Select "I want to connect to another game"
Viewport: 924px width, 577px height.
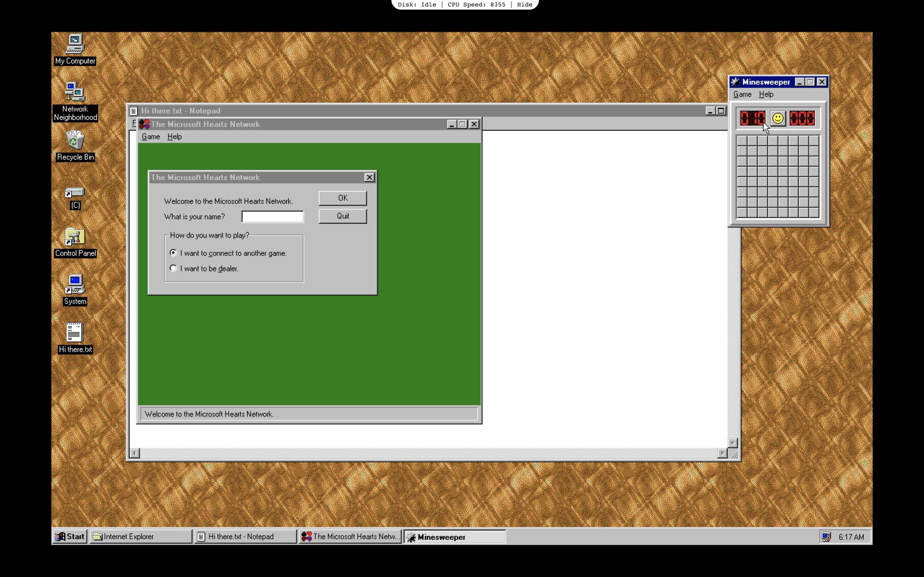[x=174, y=253]
